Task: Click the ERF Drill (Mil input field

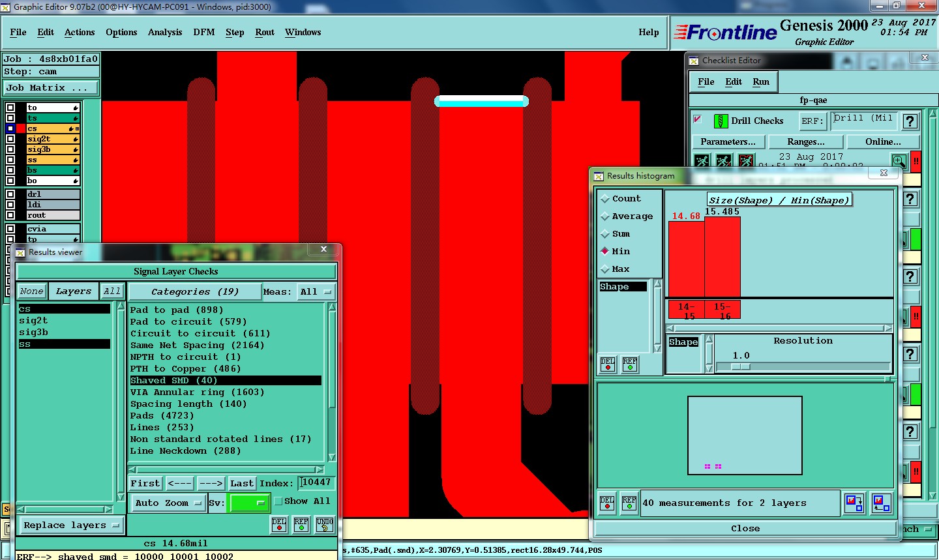Action: [865, 121]
